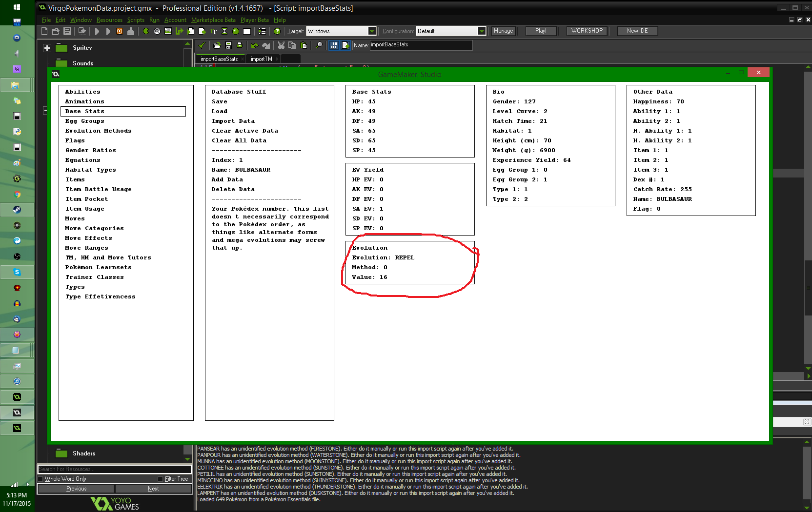The image size is (812, 512).
Task: Enable the Whole Word Only checkbox
Action: click(41, 479)
